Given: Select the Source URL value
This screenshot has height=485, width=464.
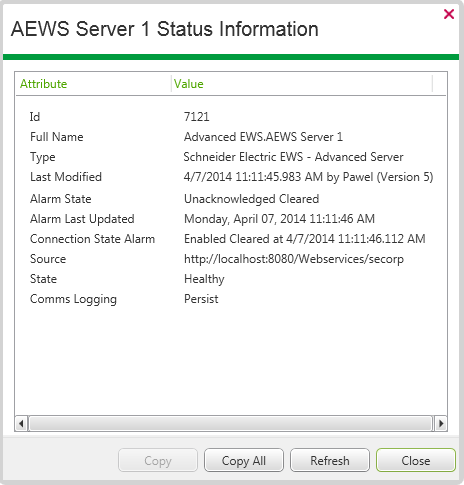Looking at the screenshot, I should (294, 259).
